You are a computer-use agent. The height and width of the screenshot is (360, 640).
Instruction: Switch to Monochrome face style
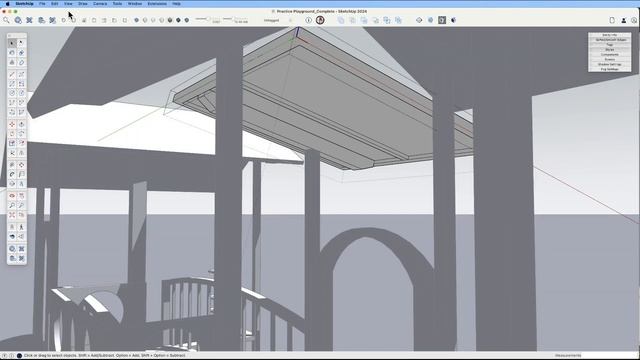click(187, 20)
